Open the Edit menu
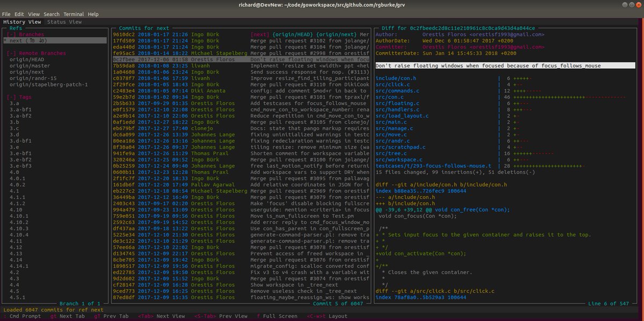644x321 pixels. [x=19, y=14]
